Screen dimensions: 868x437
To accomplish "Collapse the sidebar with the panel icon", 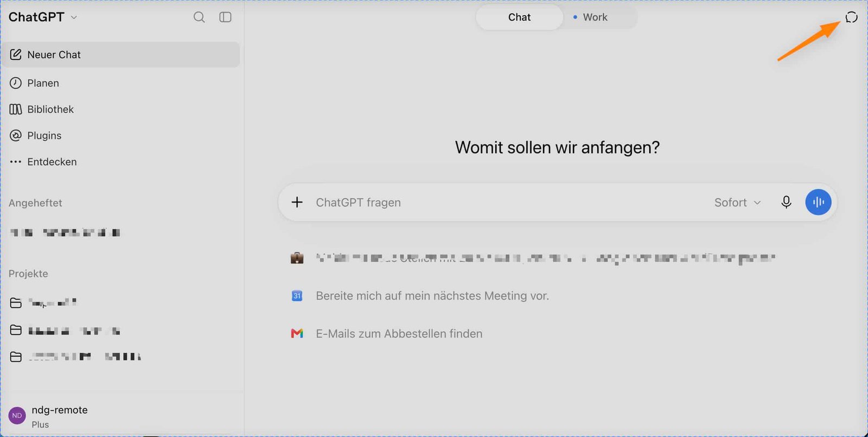I will pos(225,17).
